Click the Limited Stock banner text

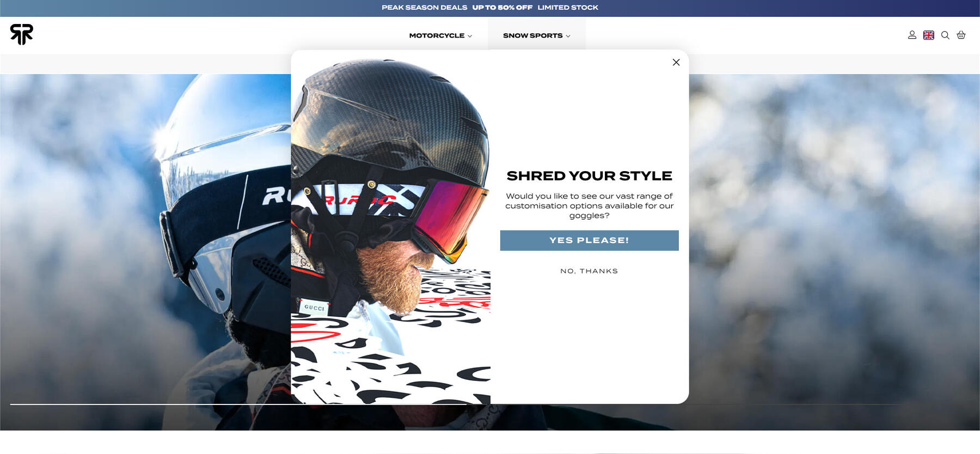pos(568,8)
